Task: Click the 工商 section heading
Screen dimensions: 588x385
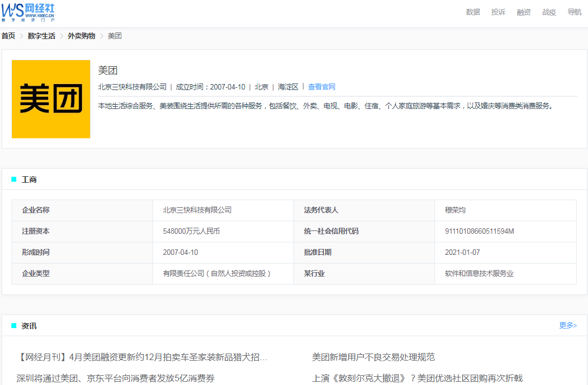Action: point(29,179)
